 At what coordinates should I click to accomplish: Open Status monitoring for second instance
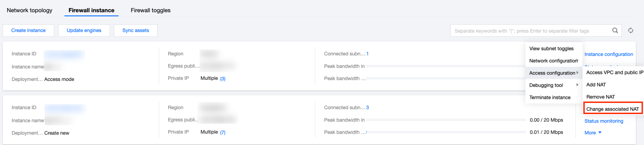(604, 121)
